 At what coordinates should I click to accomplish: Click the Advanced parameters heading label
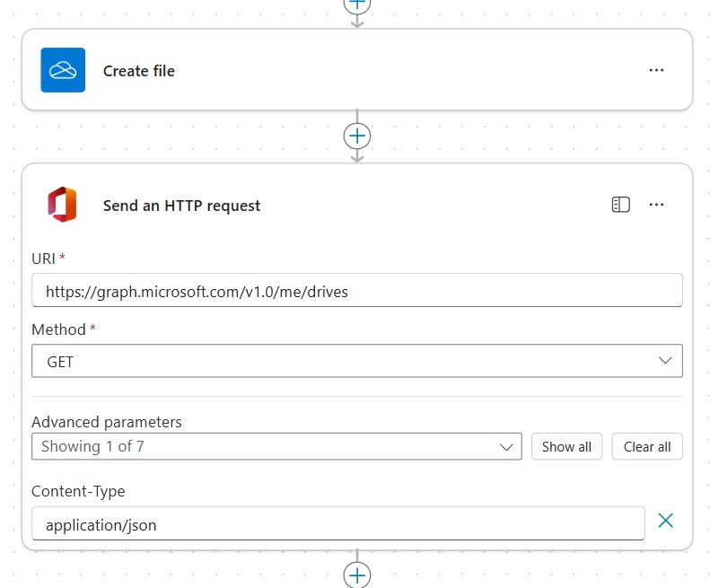[x=106, y=422]
